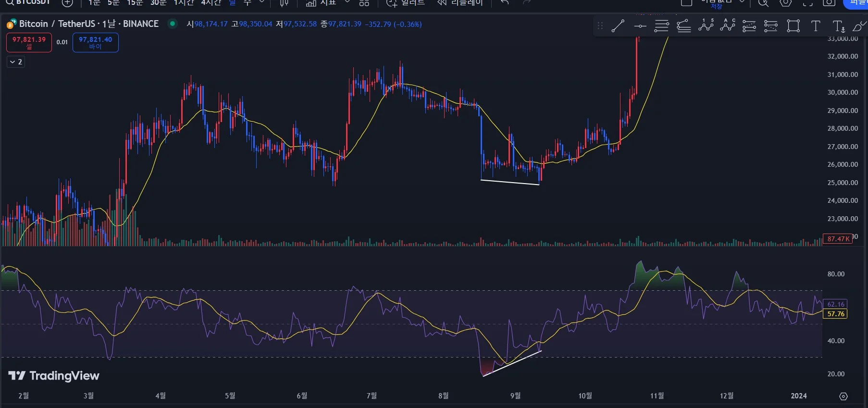Pick the Fib Channel drawing tool
Image resolution: width=868 pixels, height=408 pixels.
[x=683, y=26]
